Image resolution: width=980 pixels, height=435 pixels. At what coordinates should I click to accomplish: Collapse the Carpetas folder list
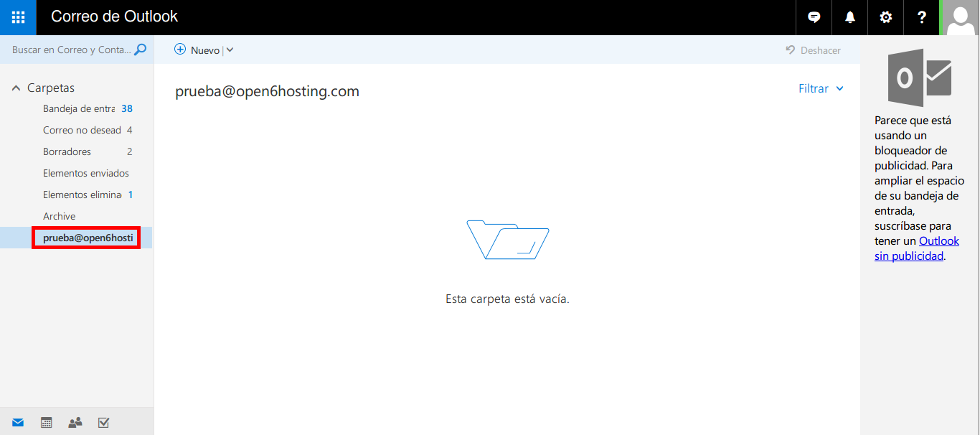click(x=16, y=88)
